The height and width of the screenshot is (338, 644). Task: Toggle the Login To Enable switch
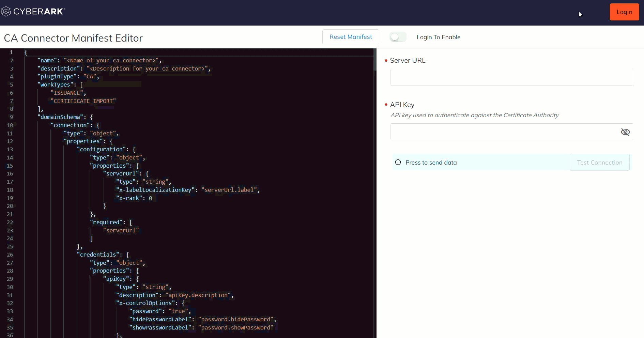[398, 37]
